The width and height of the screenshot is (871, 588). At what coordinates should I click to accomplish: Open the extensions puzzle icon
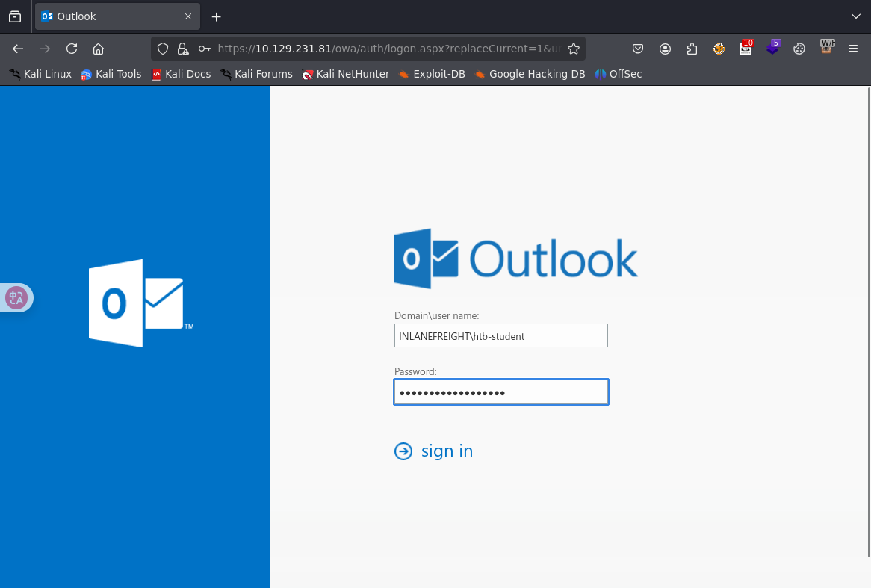(692, 49)
